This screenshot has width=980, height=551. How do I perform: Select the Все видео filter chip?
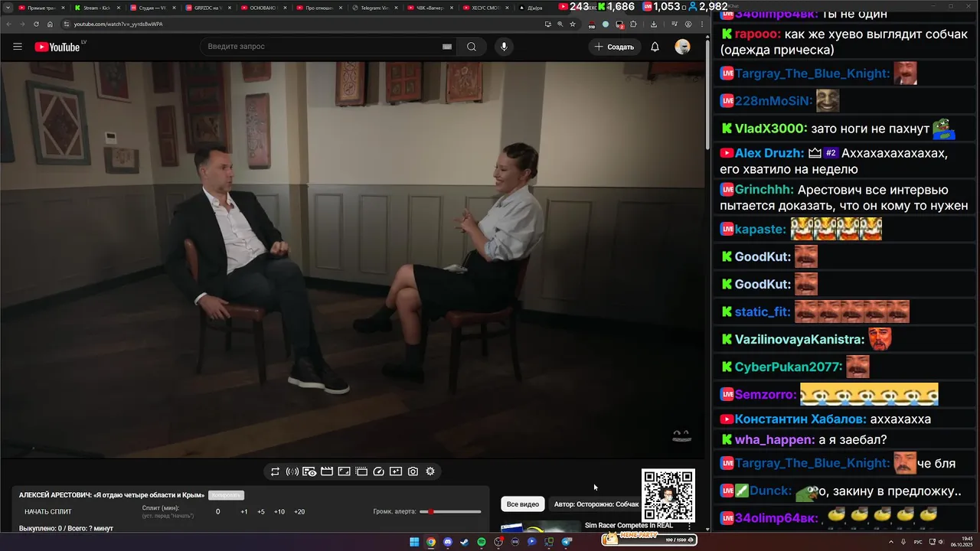tap(523, 504)
